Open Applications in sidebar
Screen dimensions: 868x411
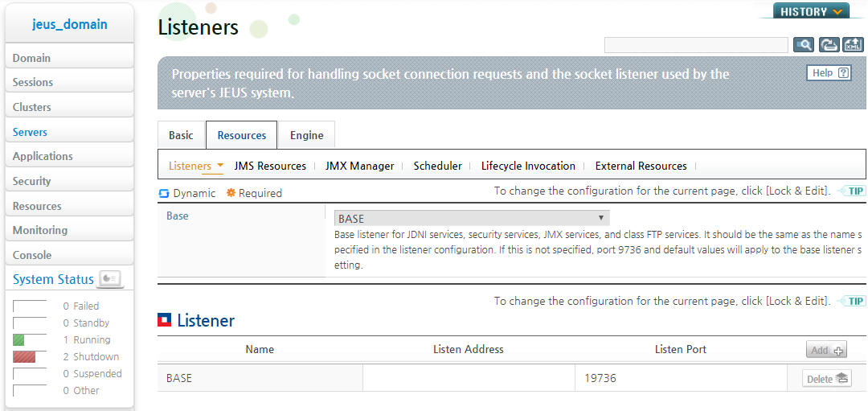pyautogui.click(x=70, y=156)
